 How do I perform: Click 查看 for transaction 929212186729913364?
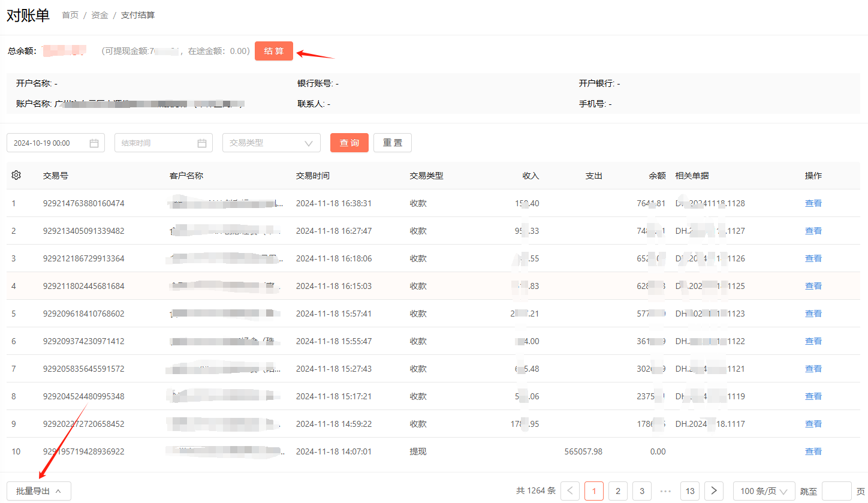tap(813, 258)
